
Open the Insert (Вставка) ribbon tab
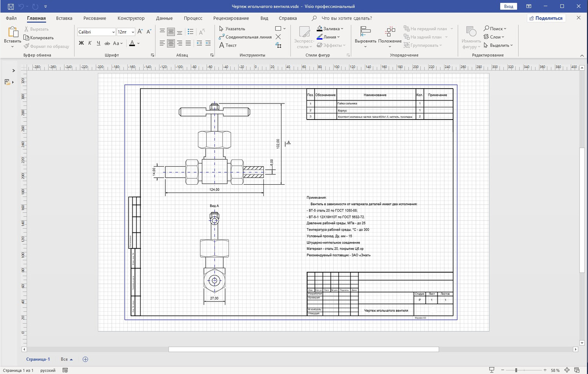(x=64, y=18)
